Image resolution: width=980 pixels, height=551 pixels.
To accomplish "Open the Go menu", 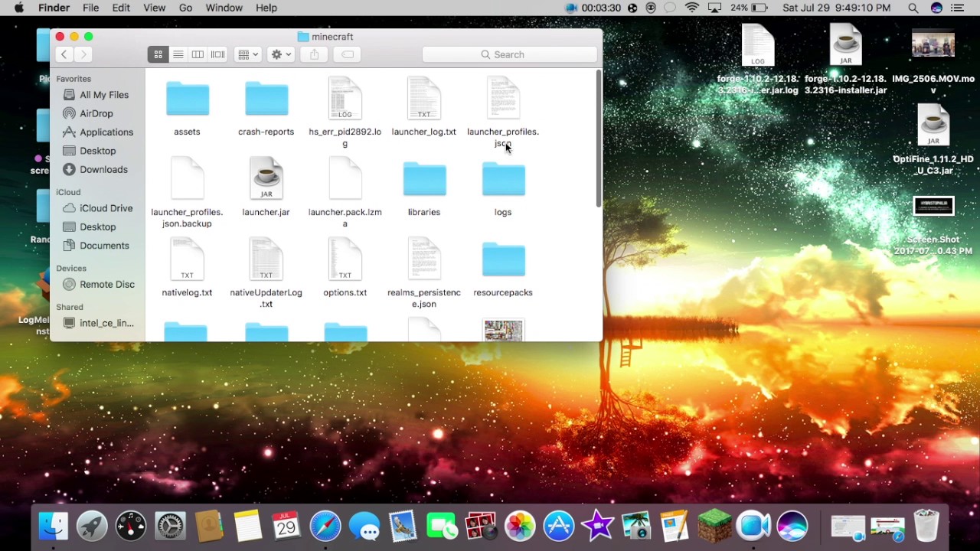I will tap(185, 8).
